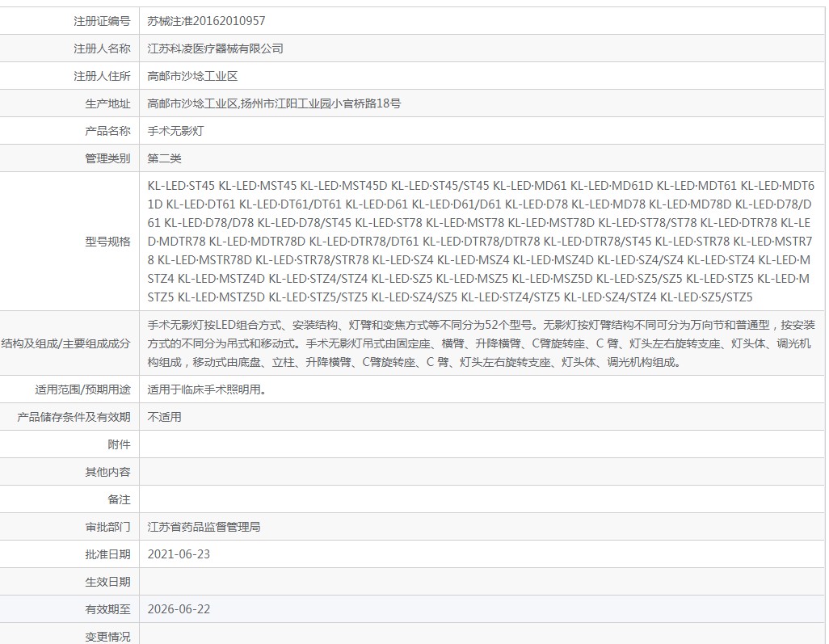
Task: Click the 批准日期 label
Action: point(107,554)
